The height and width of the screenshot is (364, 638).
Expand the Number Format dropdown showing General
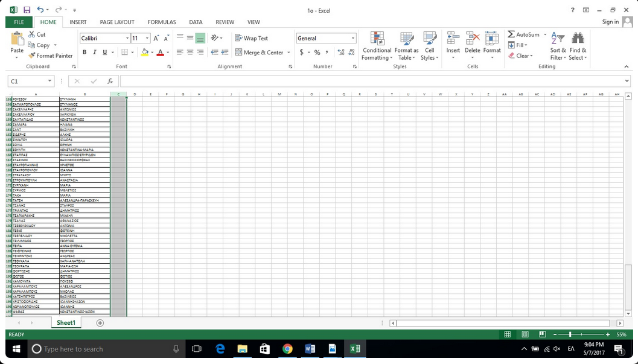353,38
